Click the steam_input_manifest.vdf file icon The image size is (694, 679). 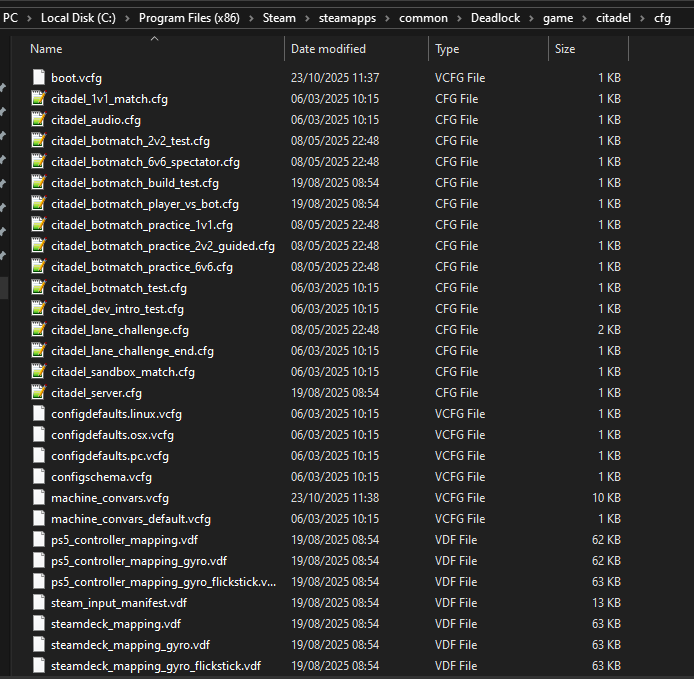pyautogui.click(x=39, y=602)
